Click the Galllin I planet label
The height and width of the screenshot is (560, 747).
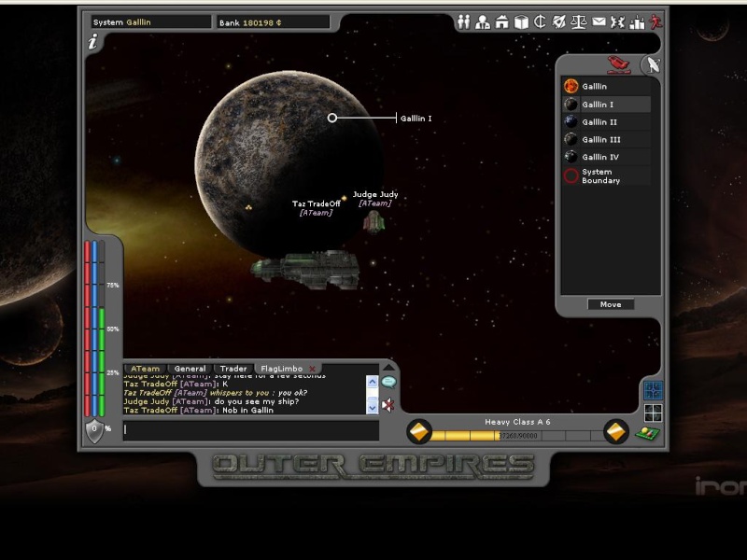coord(416,119)
